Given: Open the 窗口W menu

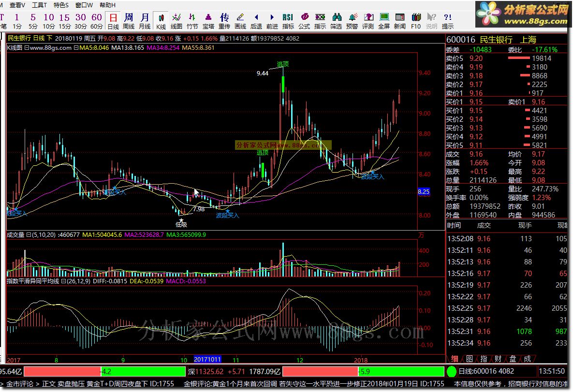Looking at the screenshot, I should [x=84, y=5].
